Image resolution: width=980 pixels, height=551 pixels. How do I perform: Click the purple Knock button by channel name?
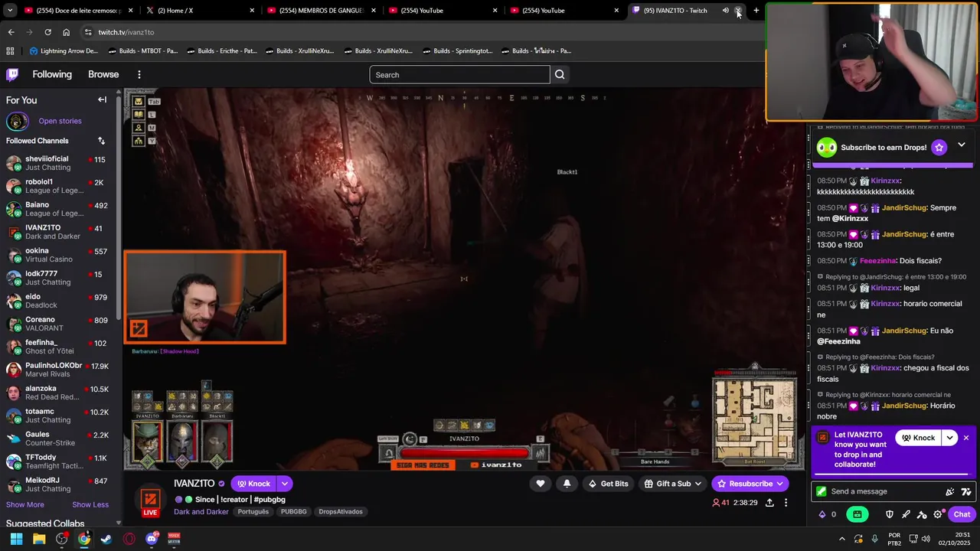click(253, 484)
